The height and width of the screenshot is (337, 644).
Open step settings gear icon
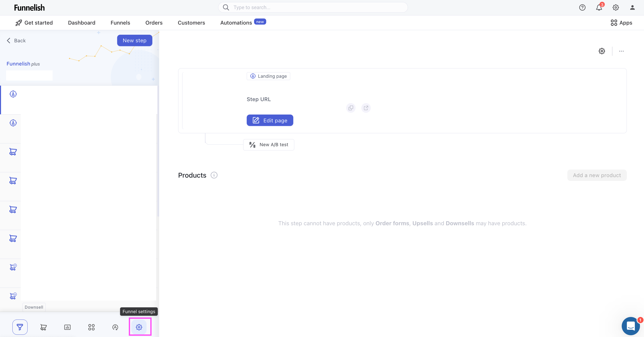point(602,51)
